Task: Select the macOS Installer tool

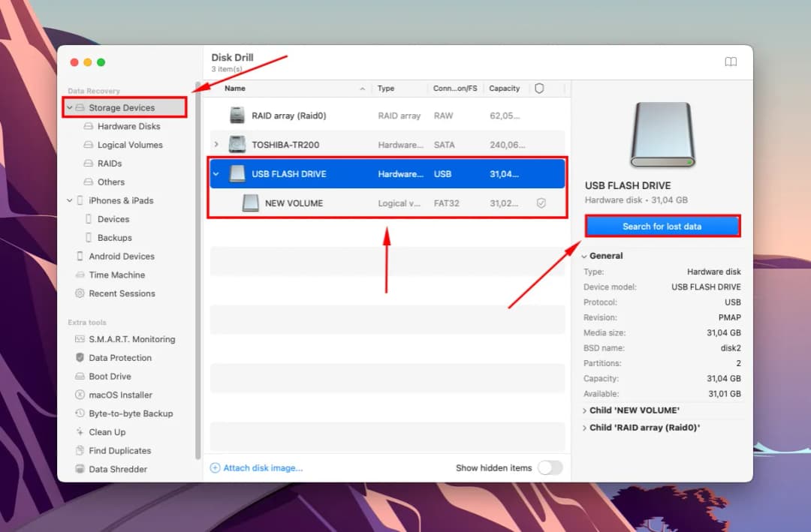Action: (x=120, y=395)
